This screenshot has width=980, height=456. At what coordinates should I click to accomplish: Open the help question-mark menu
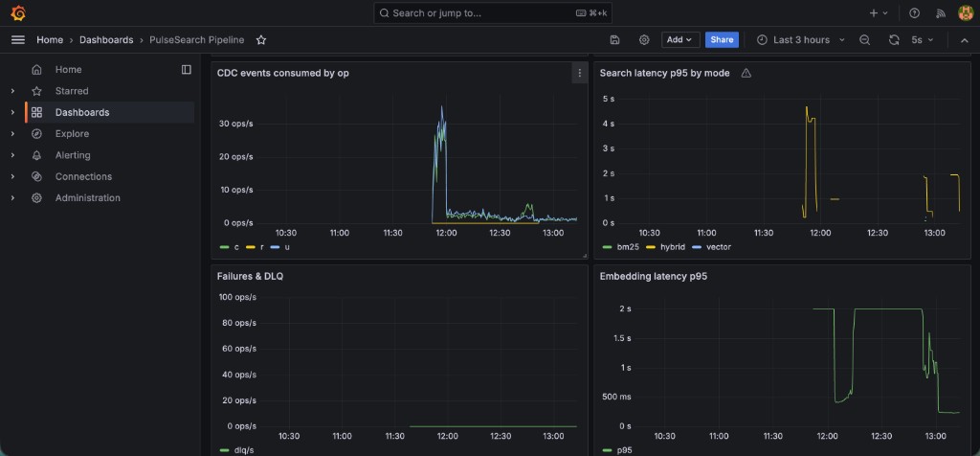pos(914,13)
